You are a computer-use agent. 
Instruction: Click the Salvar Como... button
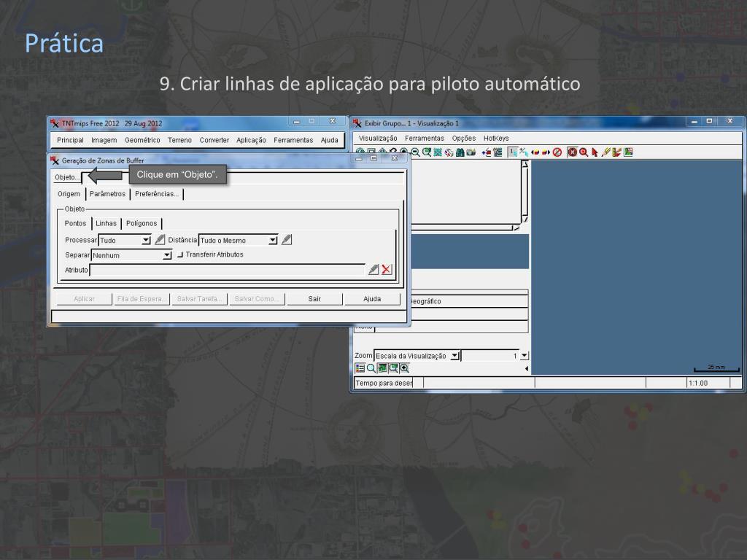coord(257,299)
